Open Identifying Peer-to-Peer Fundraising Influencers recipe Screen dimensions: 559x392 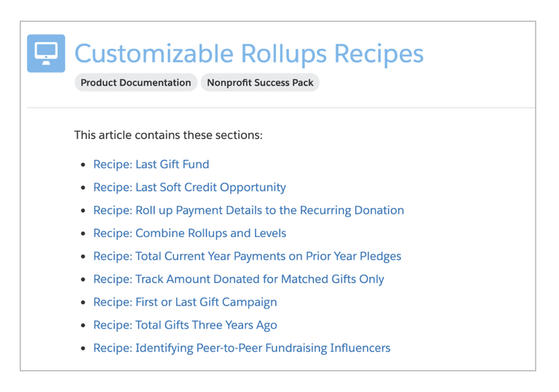click(x=242, y=348)
